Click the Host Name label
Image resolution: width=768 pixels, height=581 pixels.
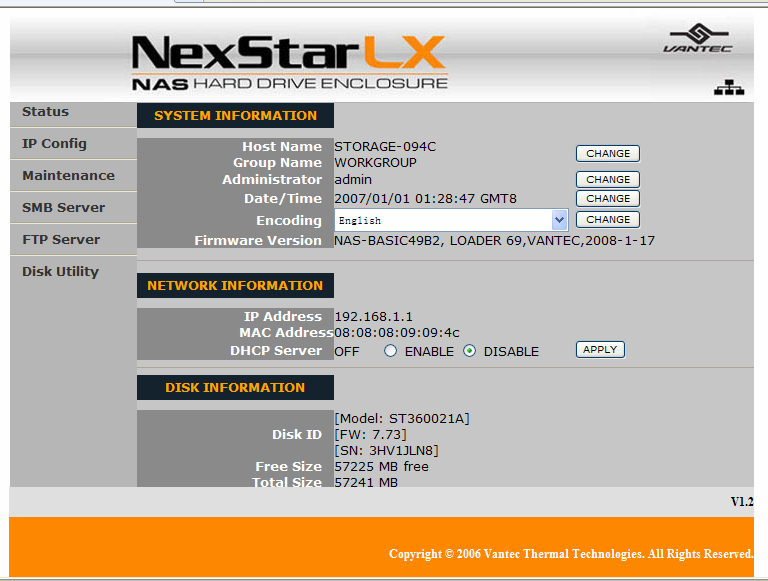point(282,146)
